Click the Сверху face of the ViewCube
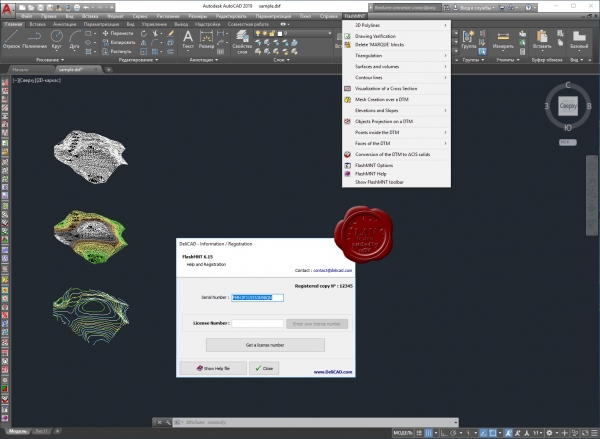Image resolution: width=600 pixels, height=439 pixels. (568, 106)
